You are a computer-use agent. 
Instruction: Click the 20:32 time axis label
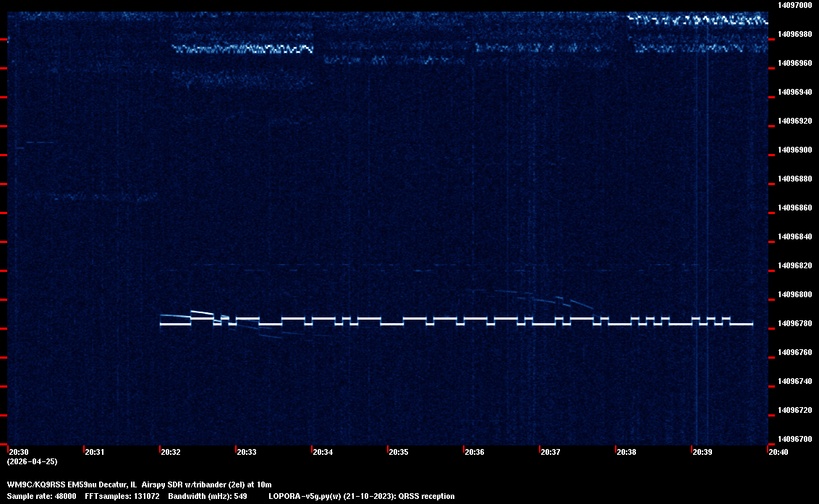tap(171, 452)
